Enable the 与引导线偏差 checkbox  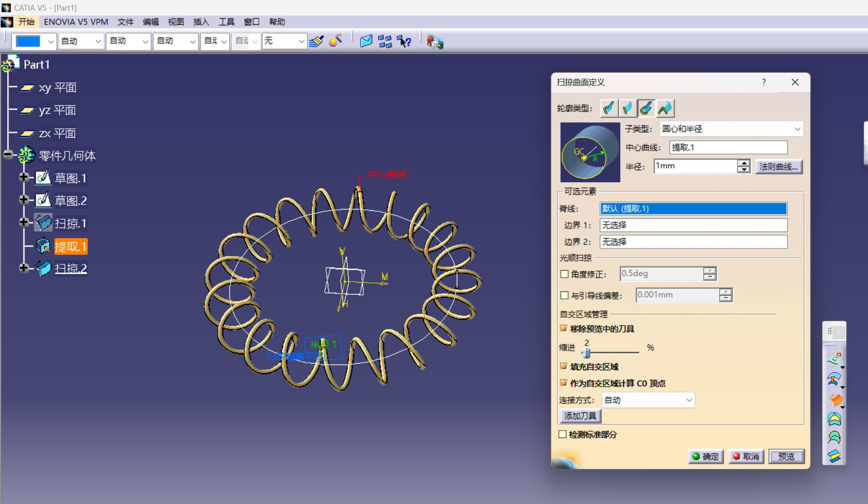pos(564,295)
